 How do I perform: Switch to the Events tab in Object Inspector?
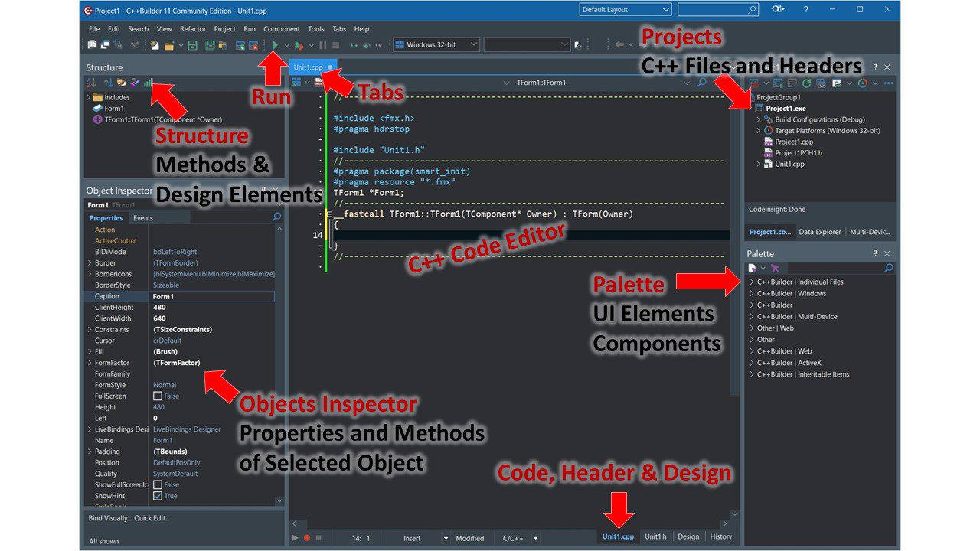(143, 218)
